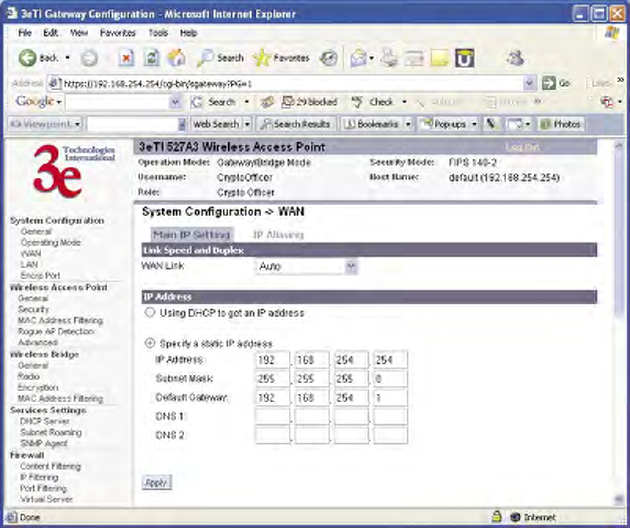Click the U icon in the toolbar
Image resolution: width=630 pixels, height=528 pixels.
465,58
